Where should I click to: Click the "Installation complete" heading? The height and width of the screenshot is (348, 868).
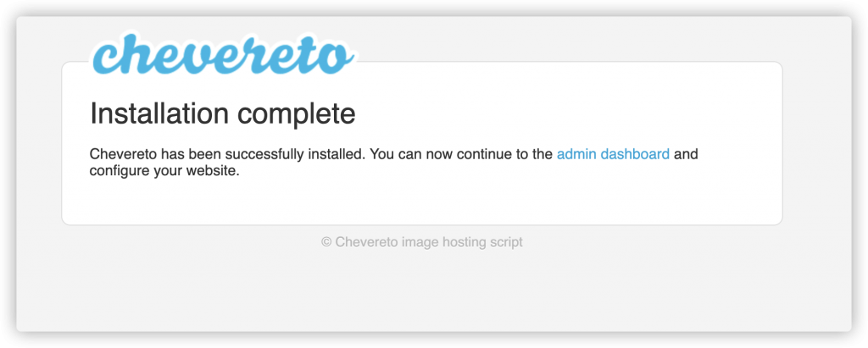click(x=222, y=113)
